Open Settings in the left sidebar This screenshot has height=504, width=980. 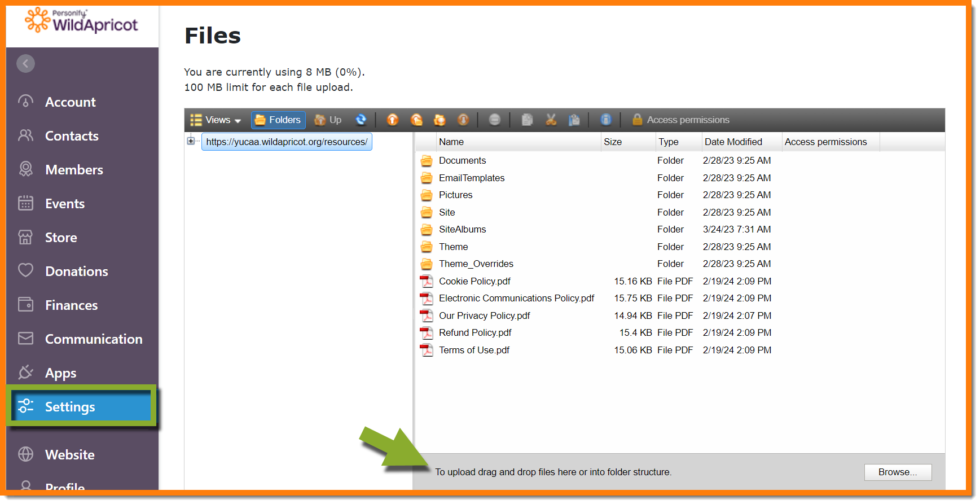coord(70,407)
